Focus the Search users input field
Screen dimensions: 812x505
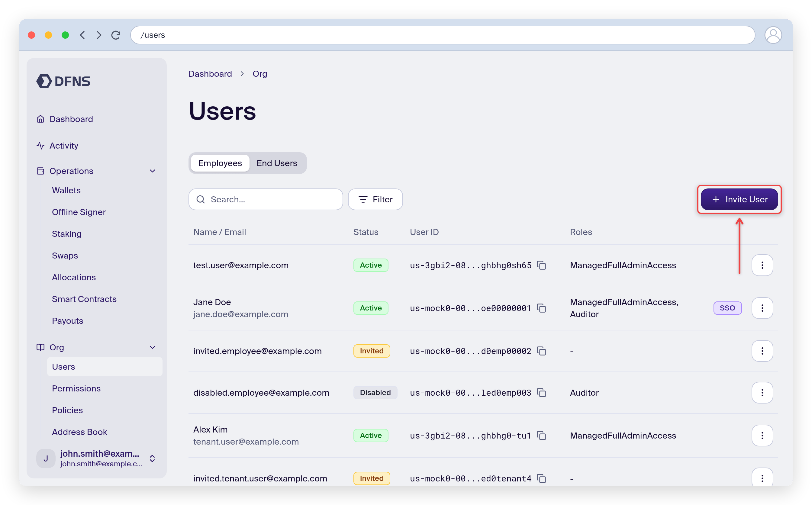pos(266,199)
